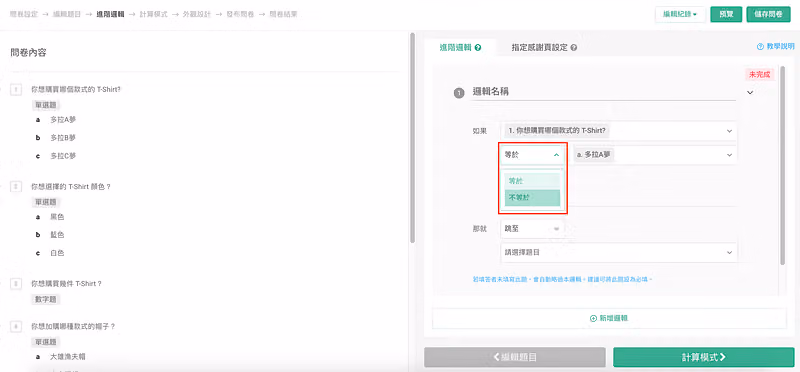Click help icon beside 指定感謝頁設定 tab

(574, 48)
